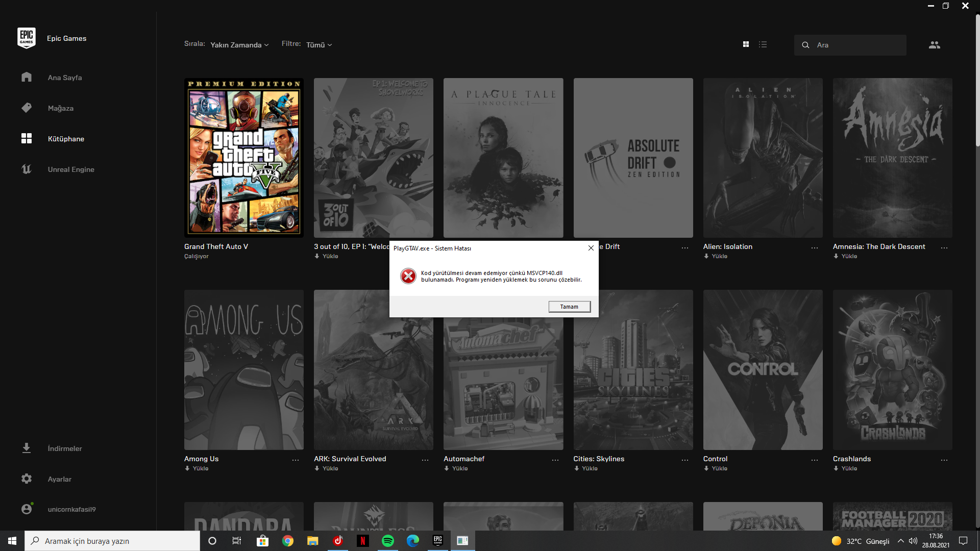This screenshot has height=551, width=980.
Task: Switch to grid view icon
Action: coord(746,44)
